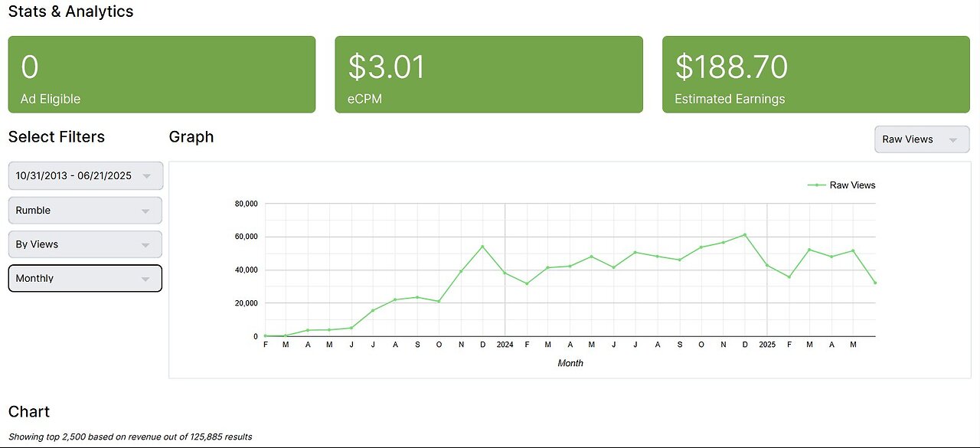Click the last data point on the graph
The image size is (980, 448).
[x=874, y=283]
